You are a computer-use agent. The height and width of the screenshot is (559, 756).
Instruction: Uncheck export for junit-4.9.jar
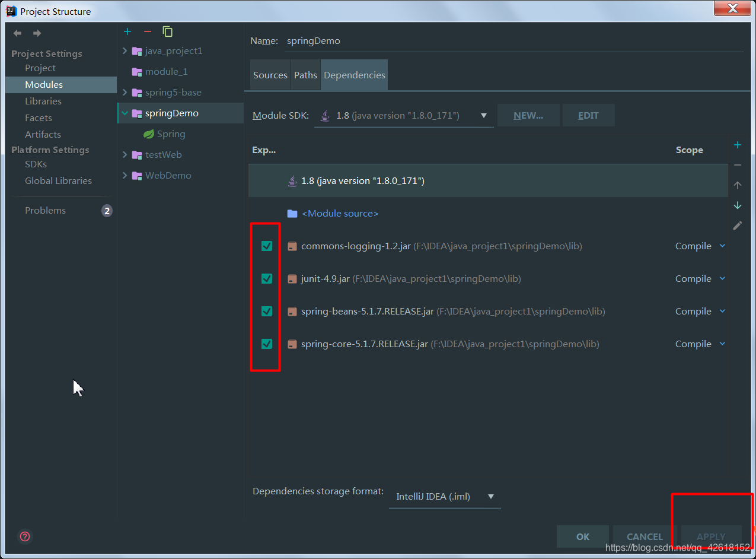267,279
